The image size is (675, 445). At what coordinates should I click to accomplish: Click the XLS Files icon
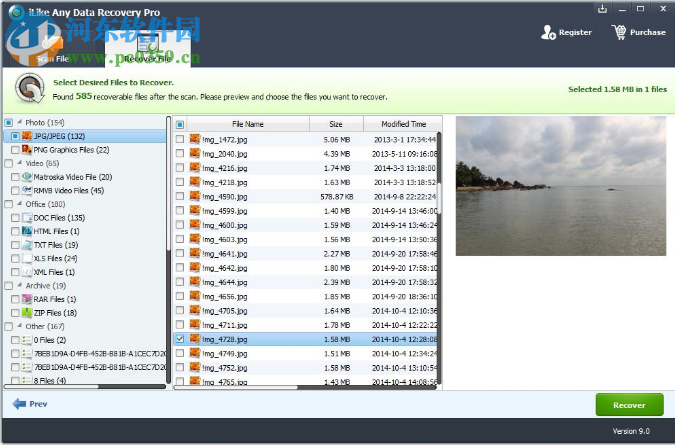point(27,258)
